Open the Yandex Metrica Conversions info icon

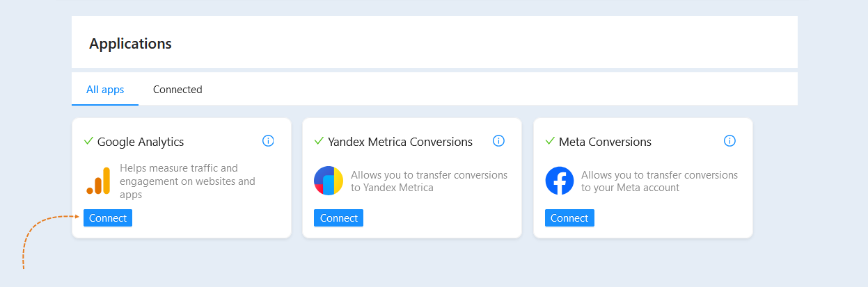click(x=498, y=141)
